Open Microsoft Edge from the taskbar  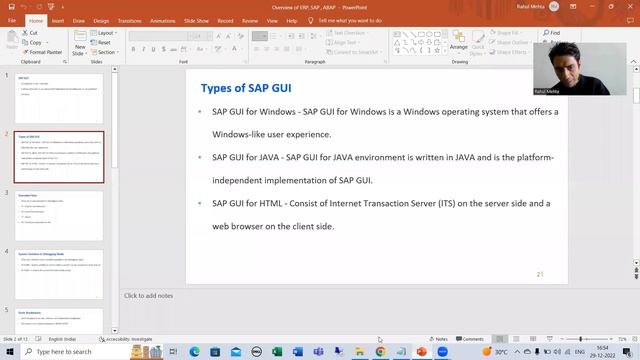pyautogui.click(x=194, y=351)
